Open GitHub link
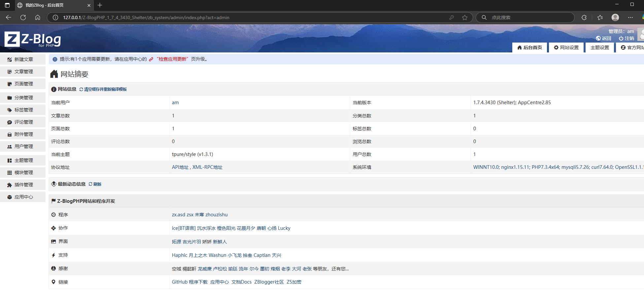This screenshot has height=307, width=644. [180, 282]
